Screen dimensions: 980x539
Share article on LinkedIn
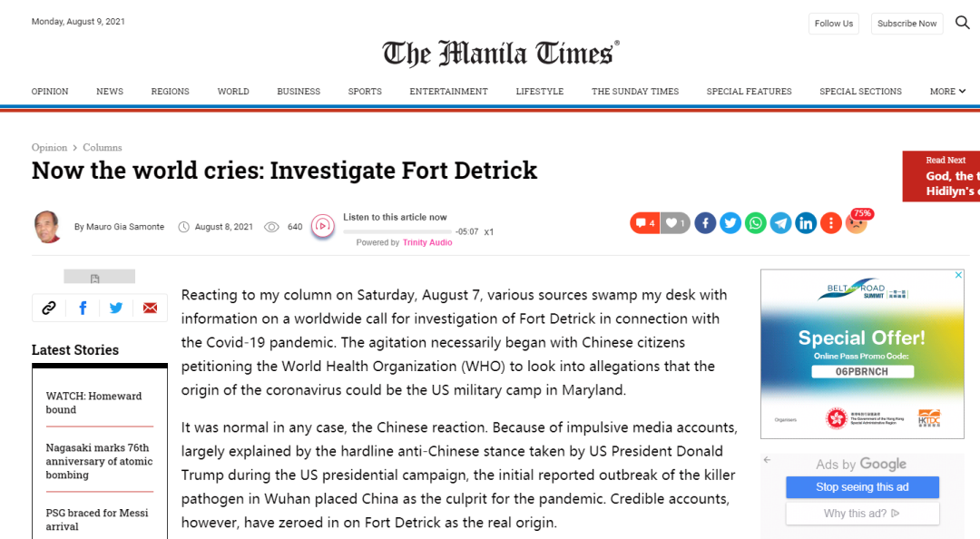(x=806, y=222)
